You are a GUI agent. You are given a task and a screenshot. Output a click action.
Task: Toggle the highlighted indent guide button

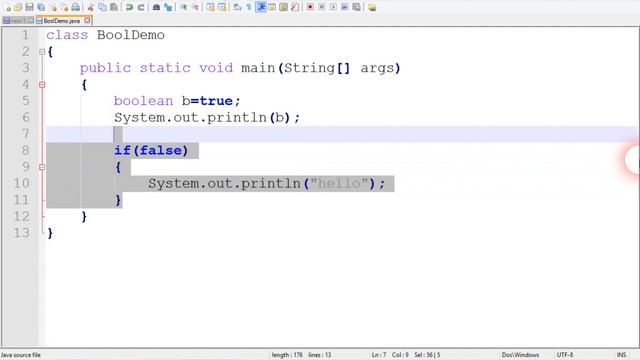pyautogui.click(x=260, y=7)
